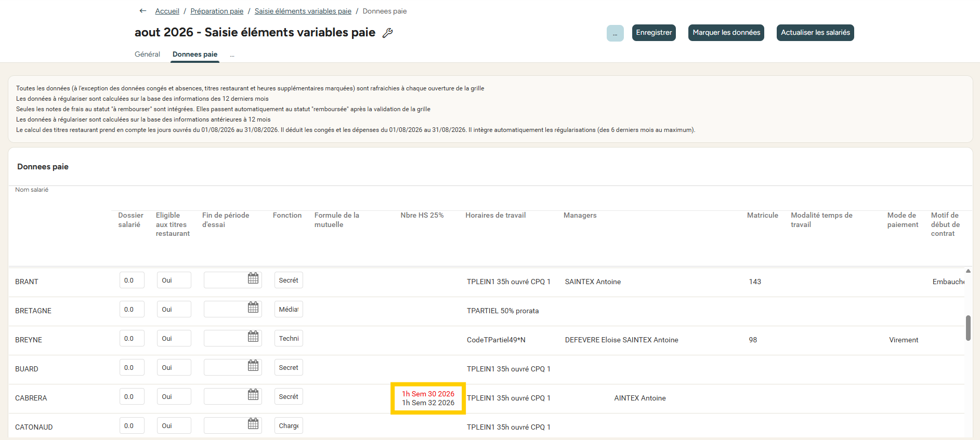
Task: Click the '1h Sem 32 2026' entry
Action: pos(428,403)
